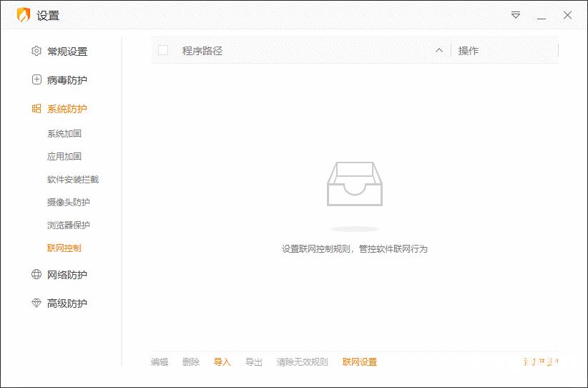Close the 设置 window
The image size is (588, 388).
coord(567,15)
